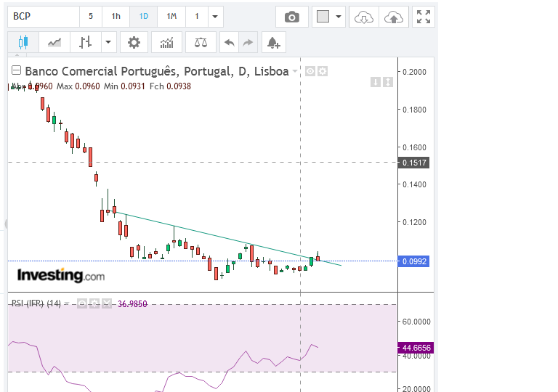The image size is (558, 392).
Task: Load chart from cloud download icon
Action: click(x=364, y=17)
